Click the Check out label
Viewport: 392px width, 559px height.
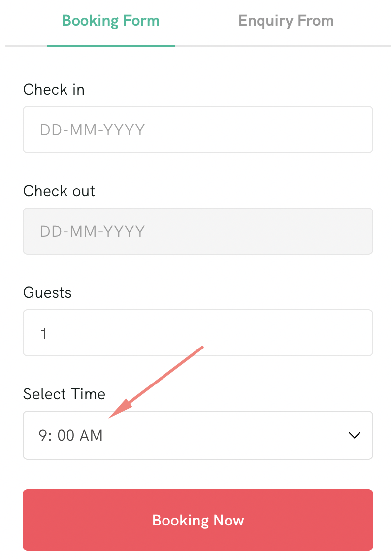click(x=59, y=191)
